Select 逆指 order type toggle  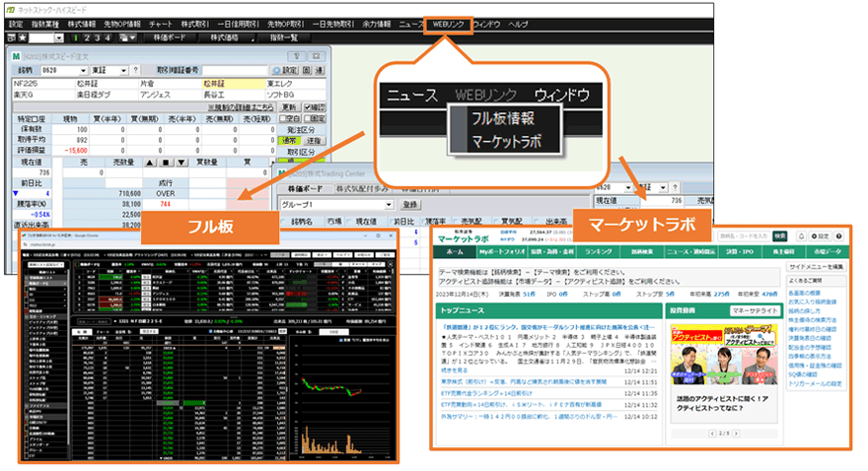pyautogui.click(x=314, y=141)
